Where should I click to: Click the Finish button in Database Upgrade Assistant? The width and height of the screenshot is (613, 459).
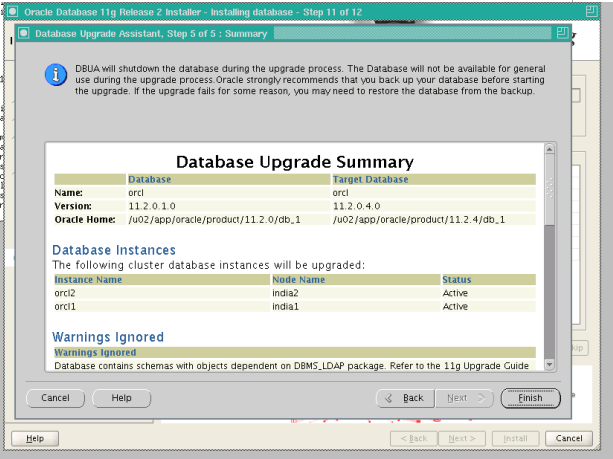[x=531, y=398]
